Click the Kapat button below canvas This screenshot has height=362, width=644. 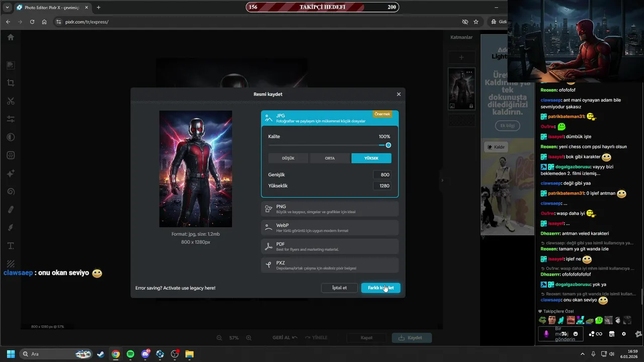(366, 338)
